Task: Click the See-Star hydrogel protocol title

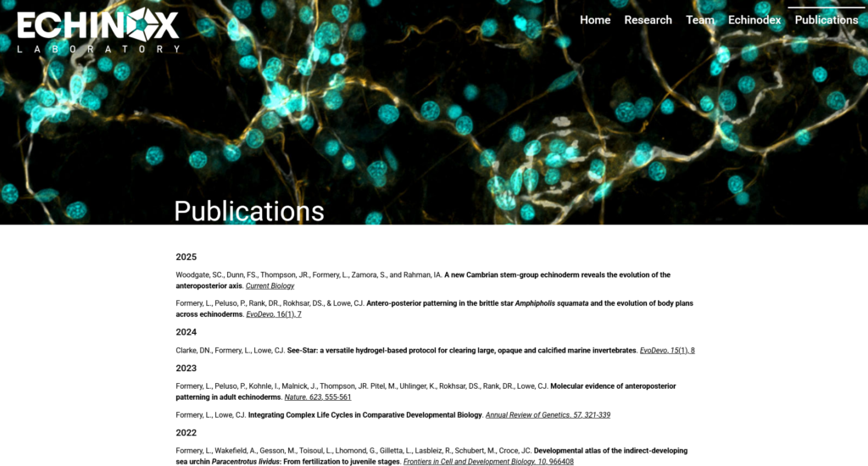Action: (x=461, y=351)
